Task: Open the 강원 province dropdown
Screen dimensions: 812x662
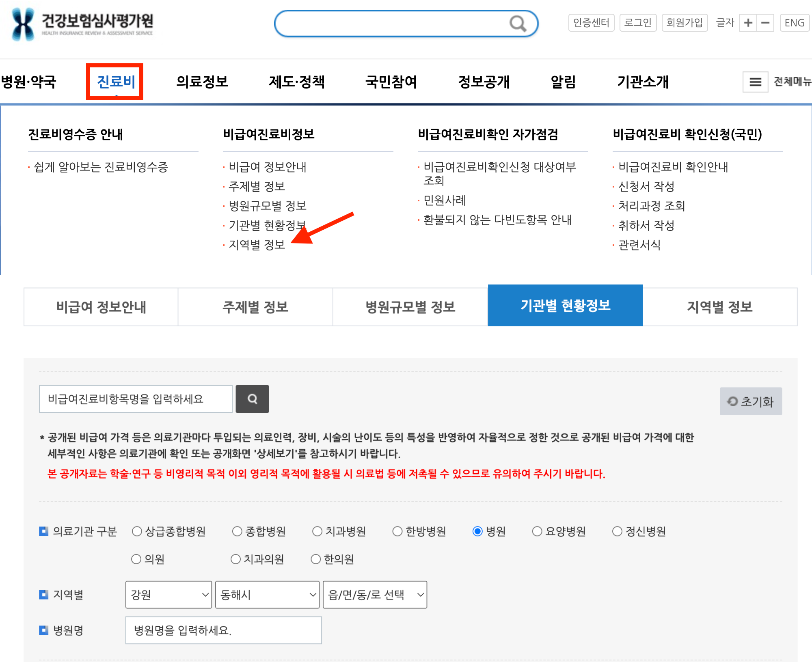Action: pos(168,595)
